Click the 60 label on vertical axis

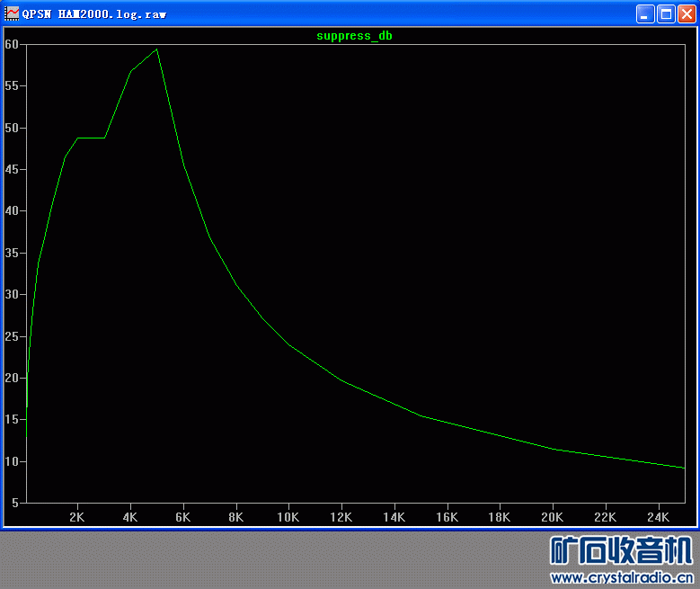pyautogui.click(x=11, y=44)
